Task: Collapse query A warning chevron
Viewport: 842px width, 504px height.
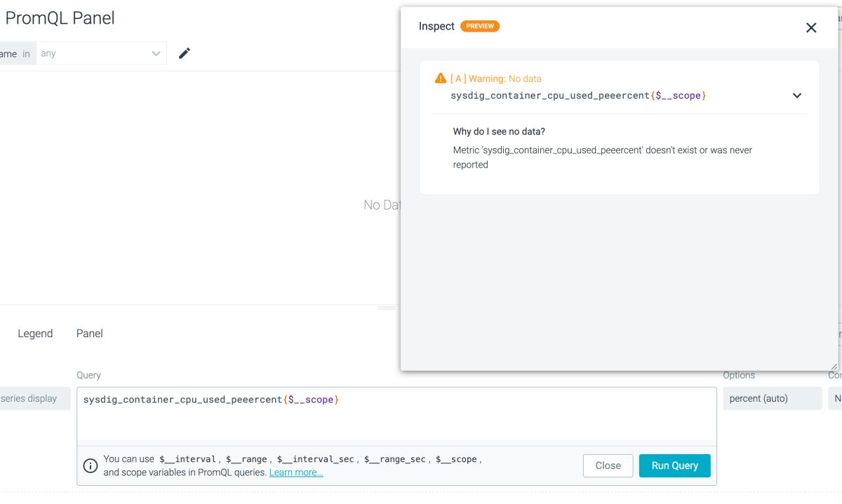Action: 797,95
